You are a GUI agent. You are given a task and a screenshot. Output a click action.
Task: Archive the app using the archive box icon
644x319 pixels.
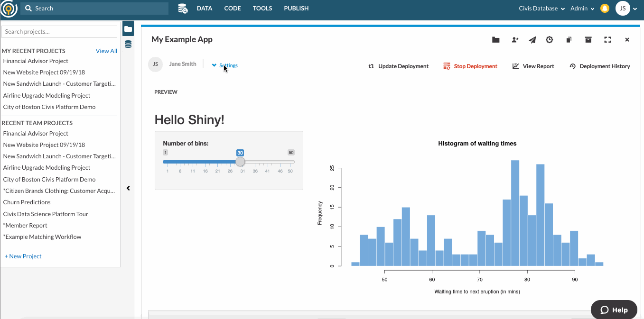[x=588, y=40]
